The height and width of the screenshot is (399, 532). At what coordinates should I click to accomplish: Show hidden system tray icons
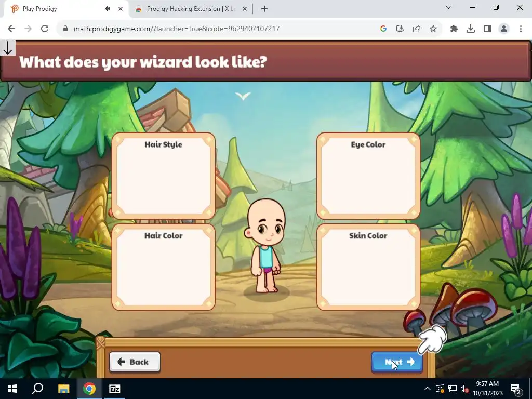(428, 389)
